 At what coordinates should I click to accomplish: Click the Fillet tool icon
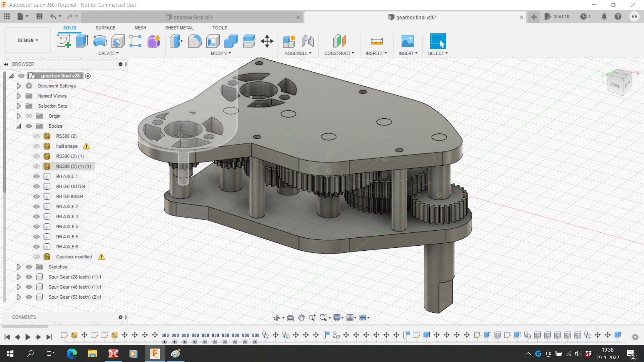pos(195,41)
